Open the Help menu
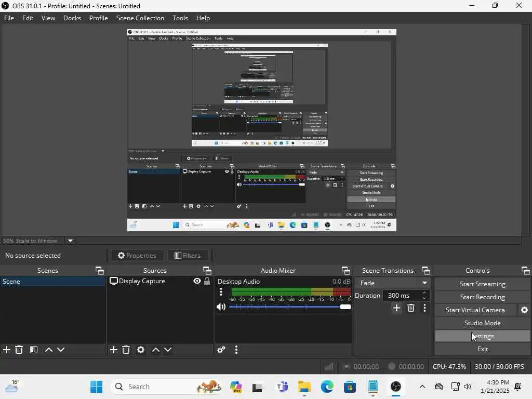The width and height of the screenshot is (532, 399). point(203,18)
